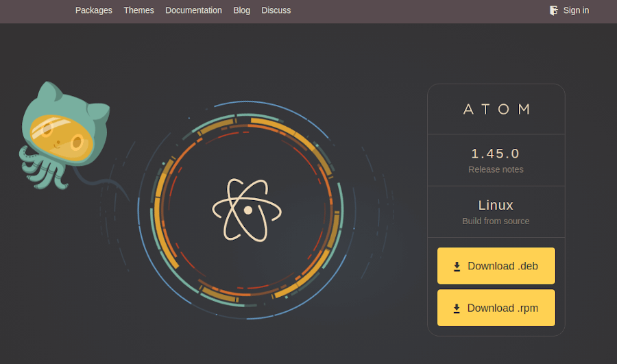Image resolution: width=617 pixels, height=364 pixels.
Task: Open the Blog page
Action: coord(241,10)
